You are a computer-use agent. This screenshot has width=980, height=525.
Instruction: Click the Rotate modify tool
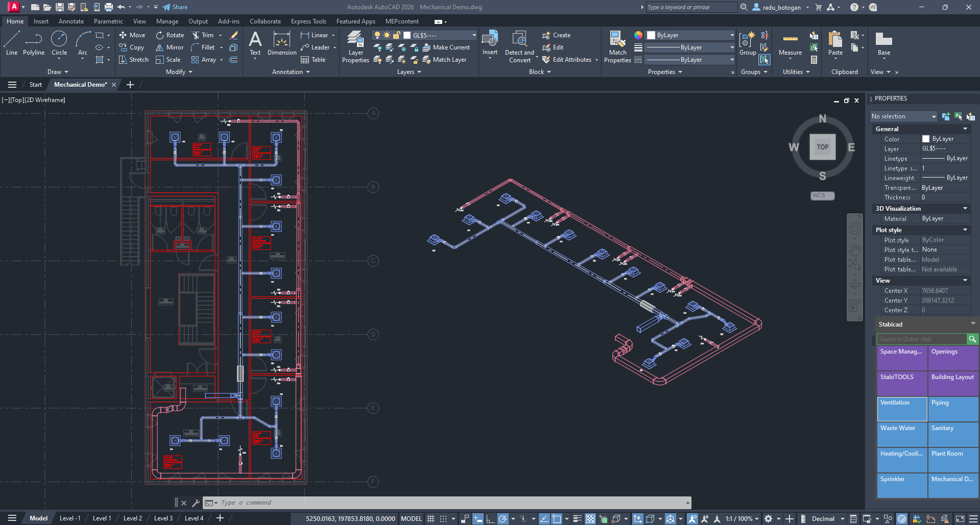point(170,35)
